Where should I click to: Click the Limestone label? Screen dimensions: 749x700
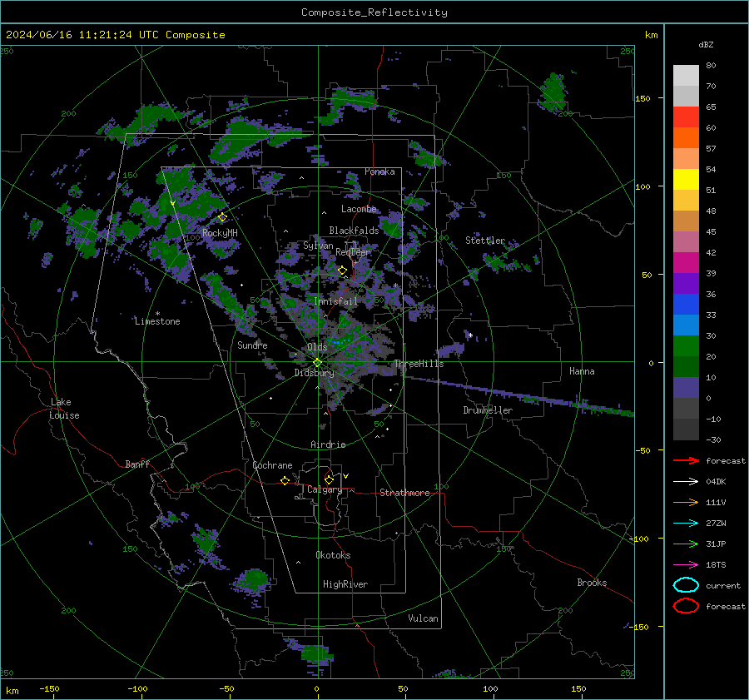[157, 321]
